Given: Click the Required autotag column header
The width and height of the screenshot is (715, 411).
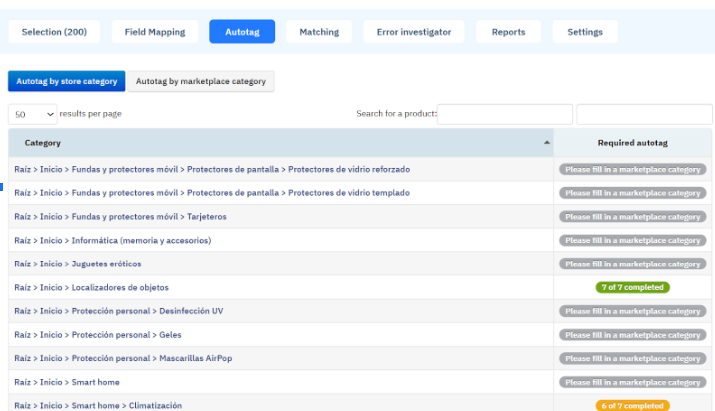Looking at the screenshot, I should [x=632, y=143].
